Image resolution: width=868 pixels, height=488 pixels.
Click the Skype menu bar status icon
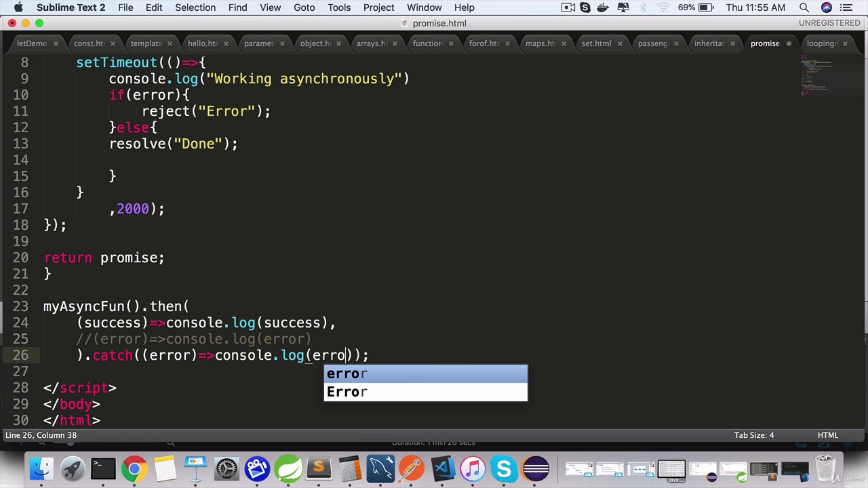[x=585, y=7]
